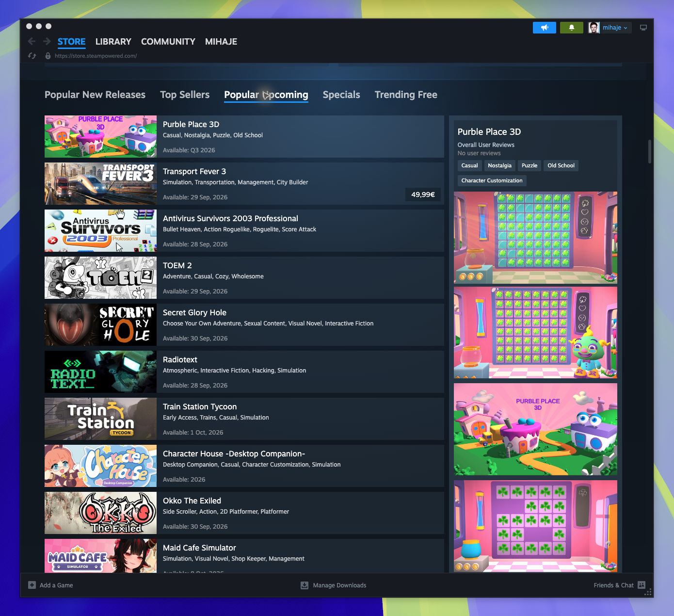The height and width of the screenshot is (616, 674).
Task: Open the TOEM 2 listing
Action: [244, 277]
